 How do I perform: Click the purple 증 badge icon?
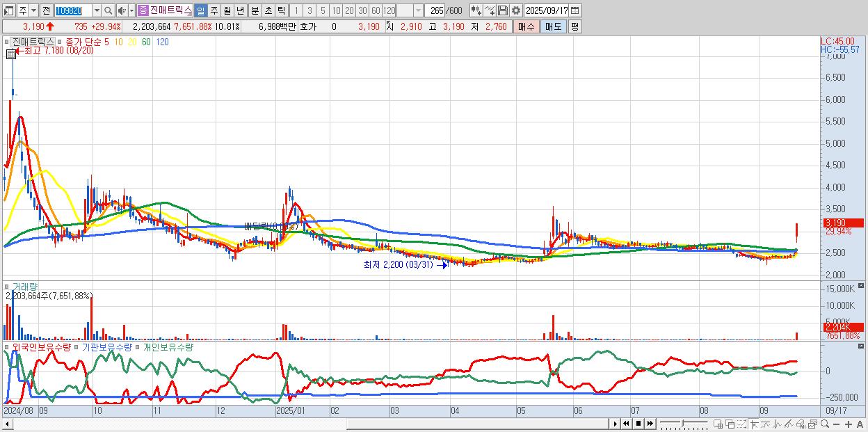click(143, 10)
